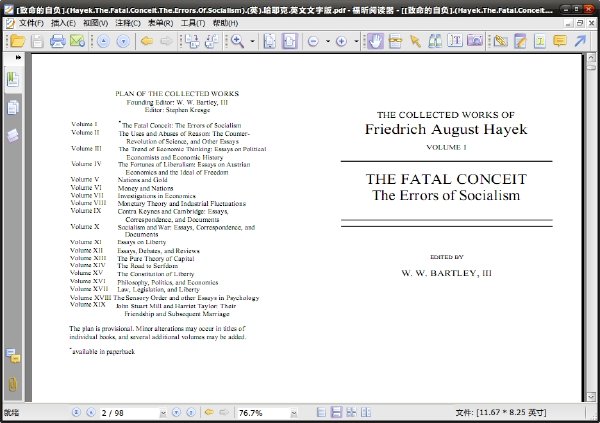600x423 pixels.
Task: Open the Bookmarks side panel
Action: point(13,80)
